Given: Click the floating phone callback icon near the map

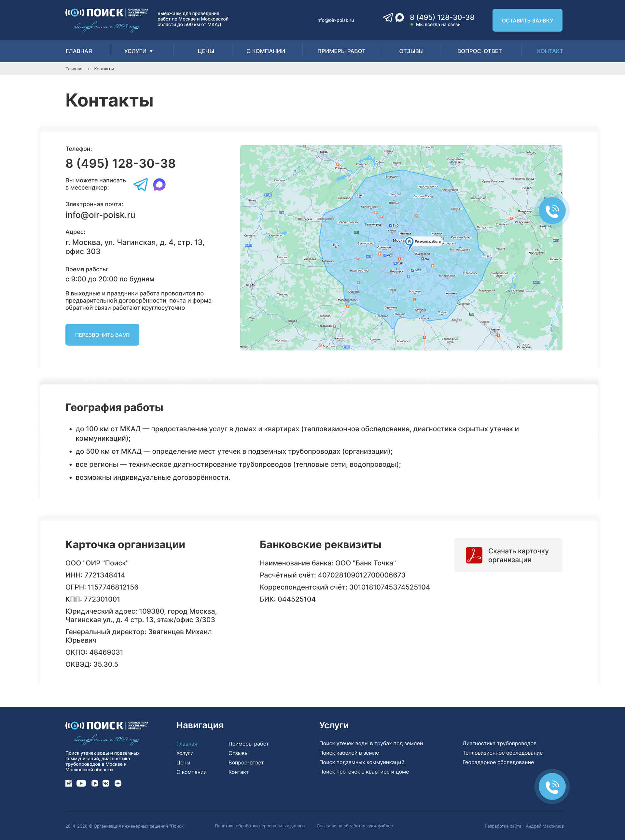Looking at the screenshot, I should tap(552, 210).
